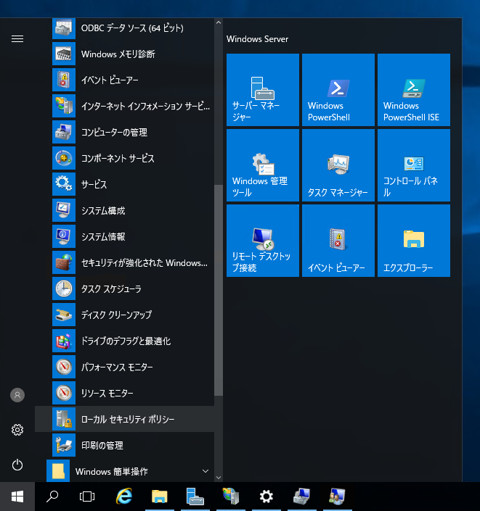
Task: Open taskbar Search magnifier
Action: pos(52,497)
